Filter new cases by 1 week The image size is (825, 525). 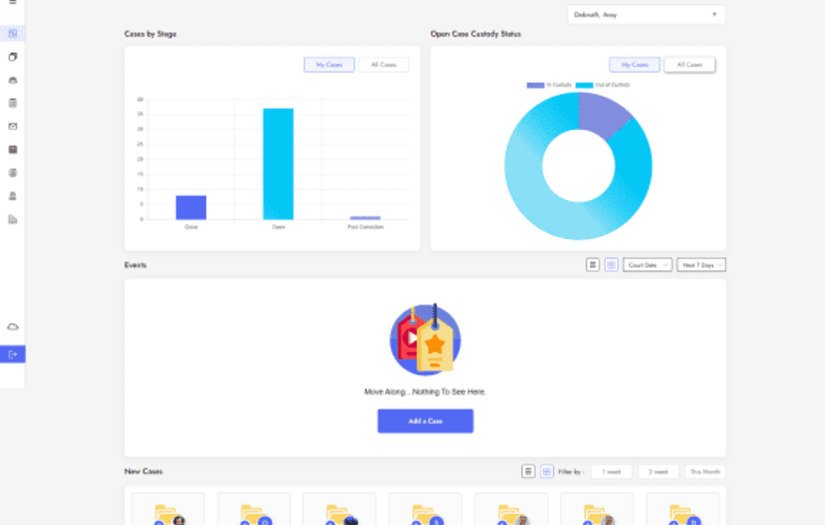point(611,472)
